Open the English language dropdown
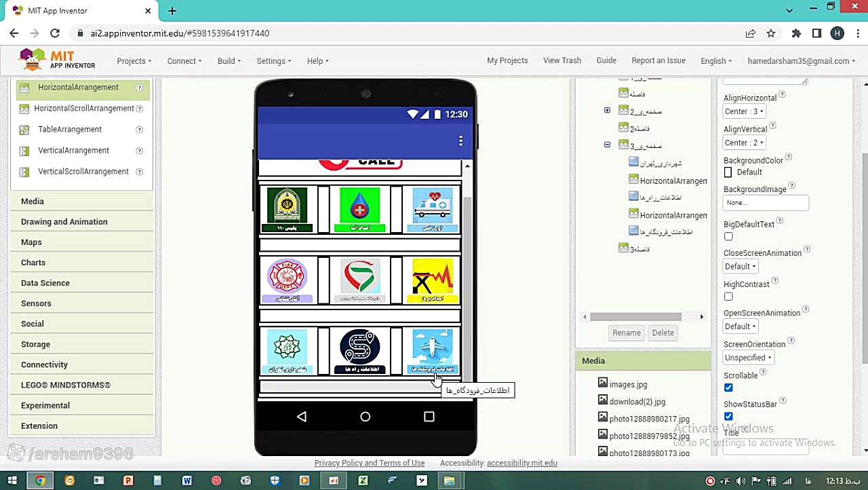868x490 pixels. 716,61
